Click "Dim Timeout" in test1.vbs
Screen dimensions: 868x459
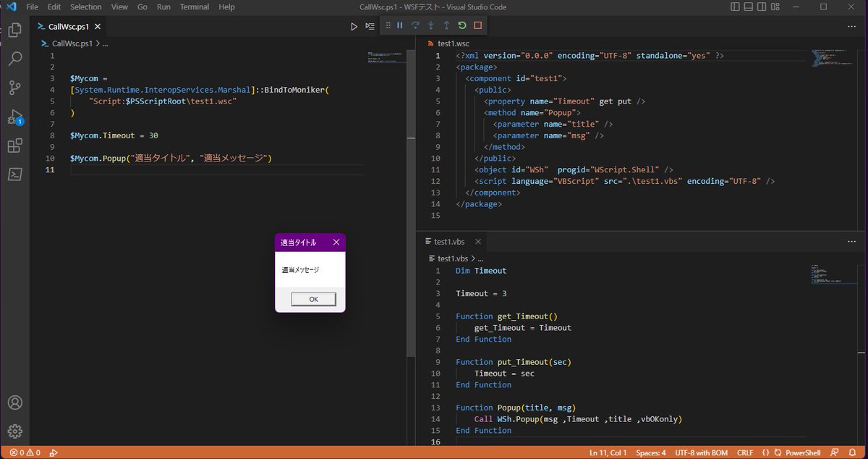pos(481,271)
